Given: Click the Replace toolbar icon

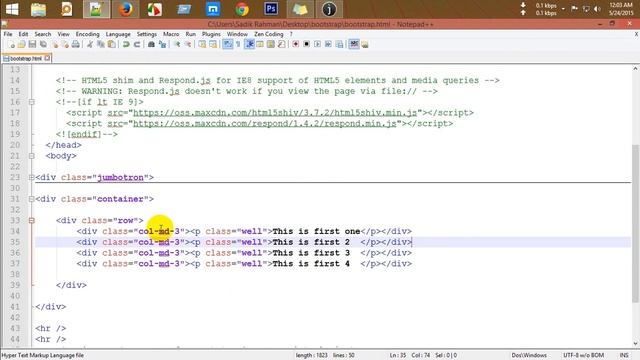Looking at the screenshot, I should click(x=162, y=44).
